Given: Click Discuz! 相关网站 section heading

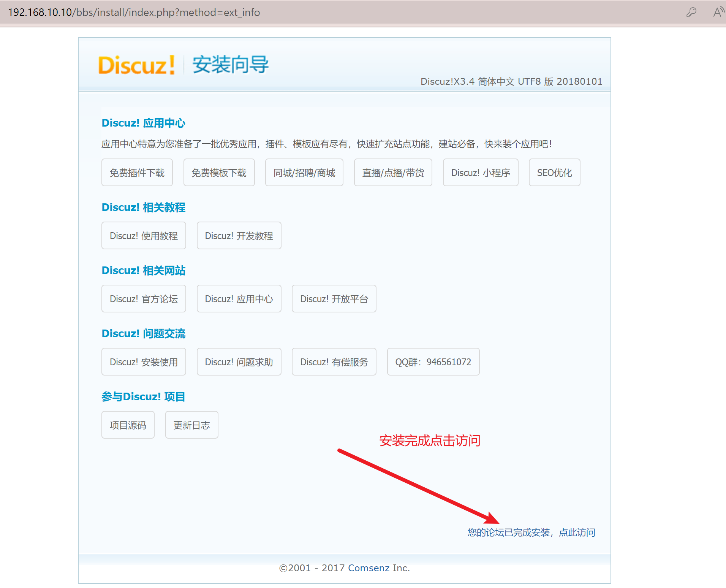Looking at the screenshot, I should 144,270.
